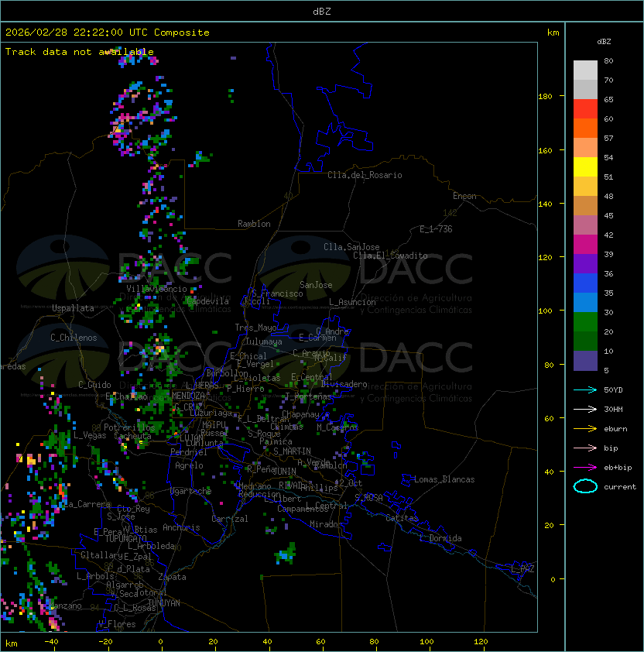
Task: Click the Tres_Mayo map label
Action: [255, 328]
